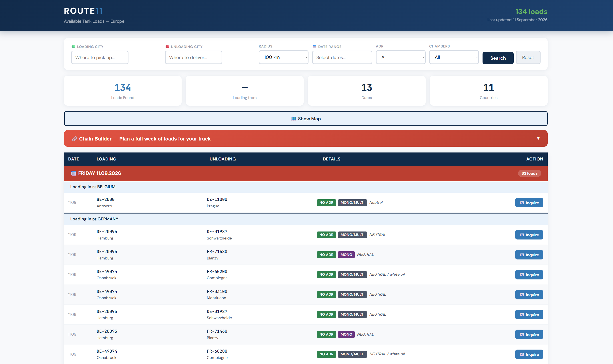Click the Select dates input field

coord(342,57)
